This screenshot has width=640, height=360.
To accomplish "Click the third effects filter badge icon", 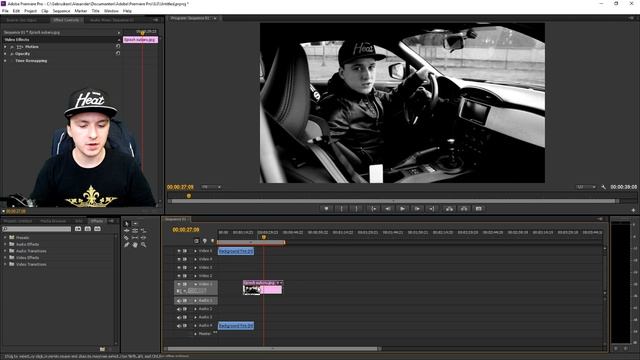I will click(97, 229).
